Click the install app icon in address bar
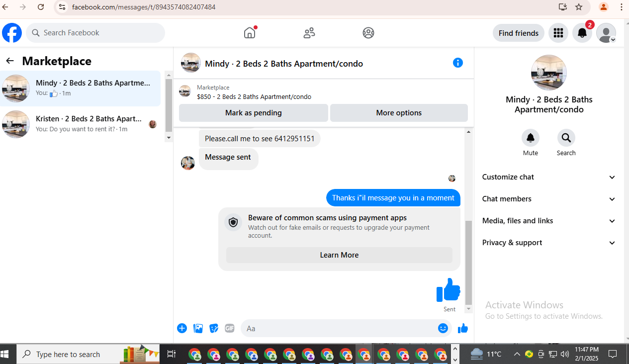 (563, 7)
